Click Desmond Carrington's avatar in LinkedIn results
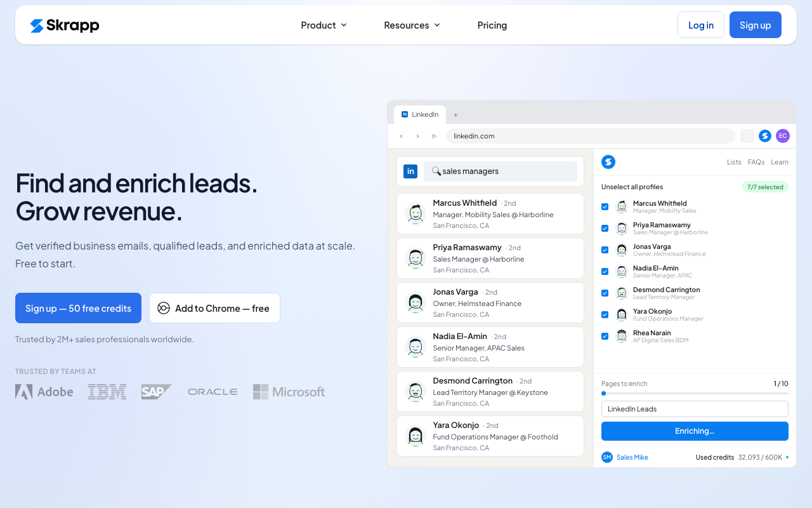The width and height of the screenshot is (812, 508). (x=416, y=392)
